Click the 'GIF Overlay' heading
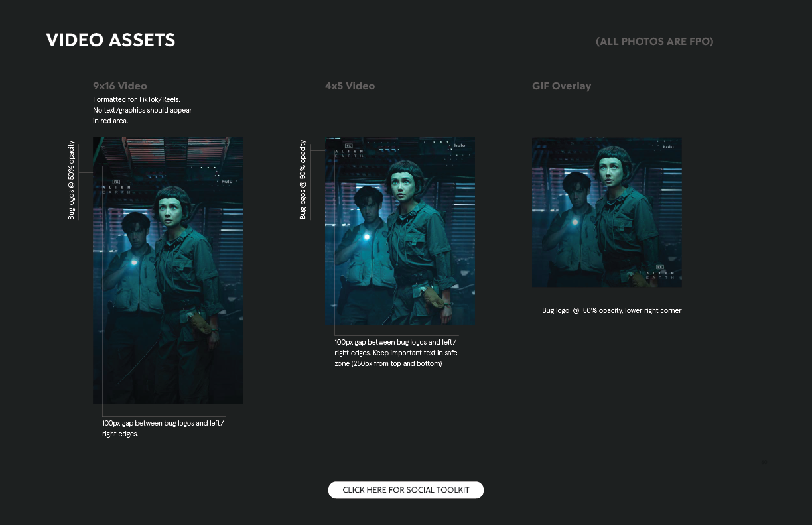Viewport: 812px width, 525px height. coord(562,86)
